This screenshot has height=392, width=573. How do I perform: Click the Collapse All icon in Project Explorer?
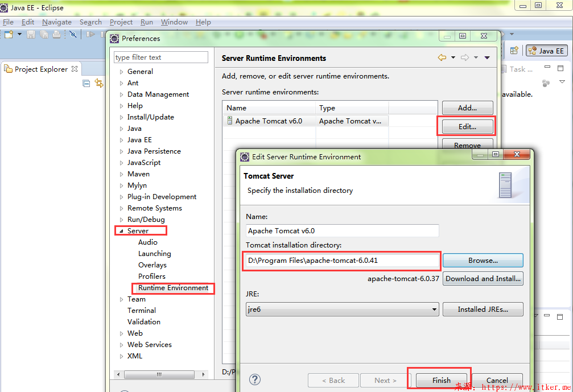[86, 83]
